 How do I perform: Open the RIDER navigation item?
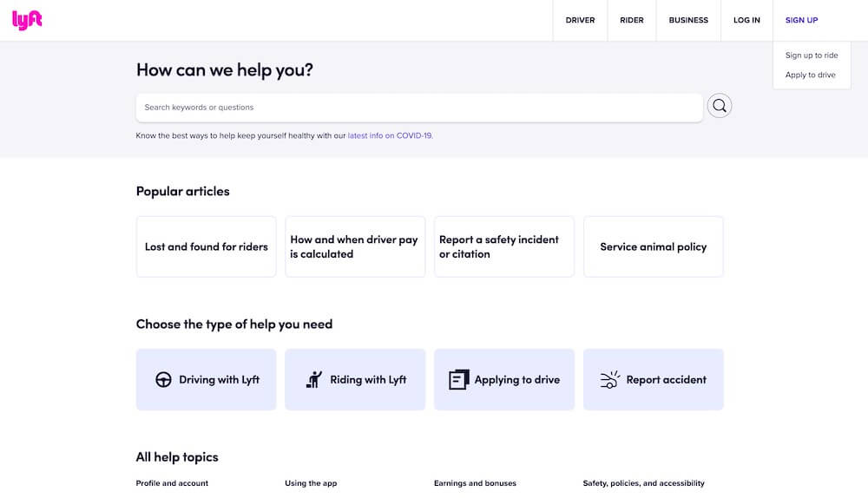click(632, 20)
